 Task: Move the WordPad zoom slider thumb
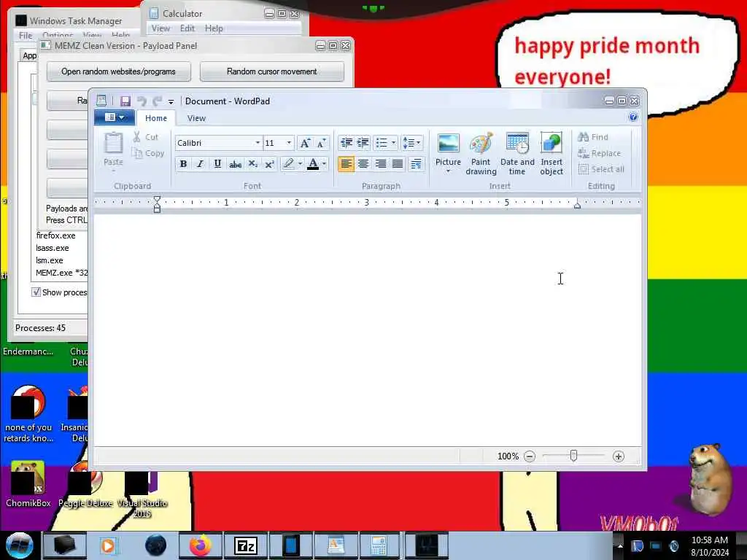[x=573, y=456]
